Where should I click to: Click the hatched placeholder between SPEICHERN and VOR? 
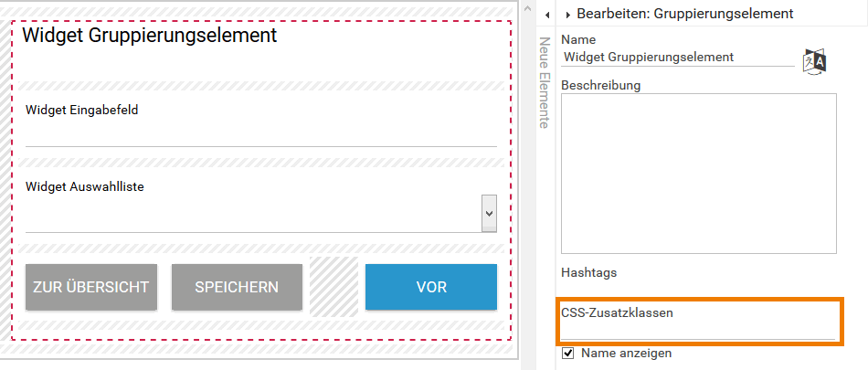333,287
